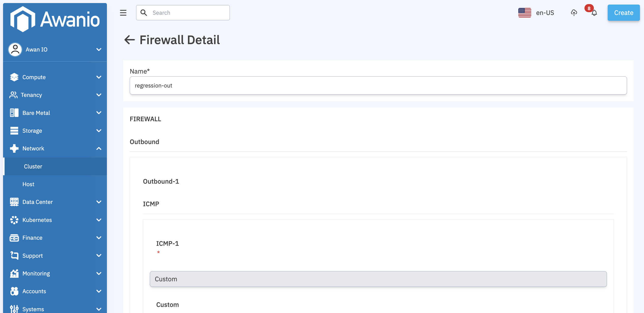Click the US flag language icon
The width and height of the screenshot is (644, 313).
click(525, 13)
